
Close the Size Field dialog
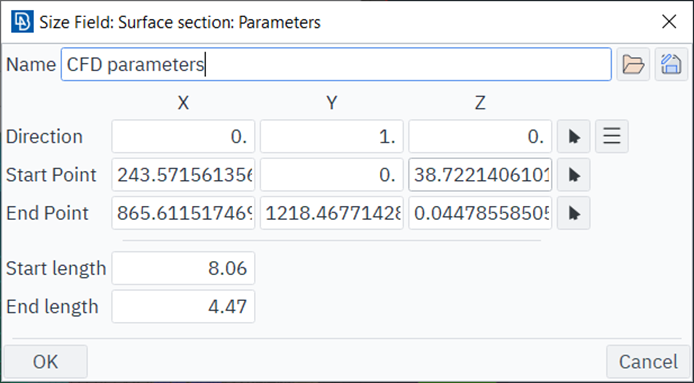pyautogui.click(x=669, y=21)
